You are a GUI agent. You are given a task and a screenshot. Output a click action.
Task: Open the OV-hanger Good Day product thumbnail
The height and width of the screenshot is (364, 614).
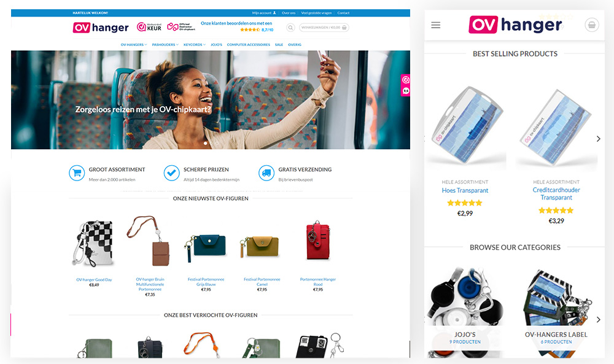click(x=93, y=243)
